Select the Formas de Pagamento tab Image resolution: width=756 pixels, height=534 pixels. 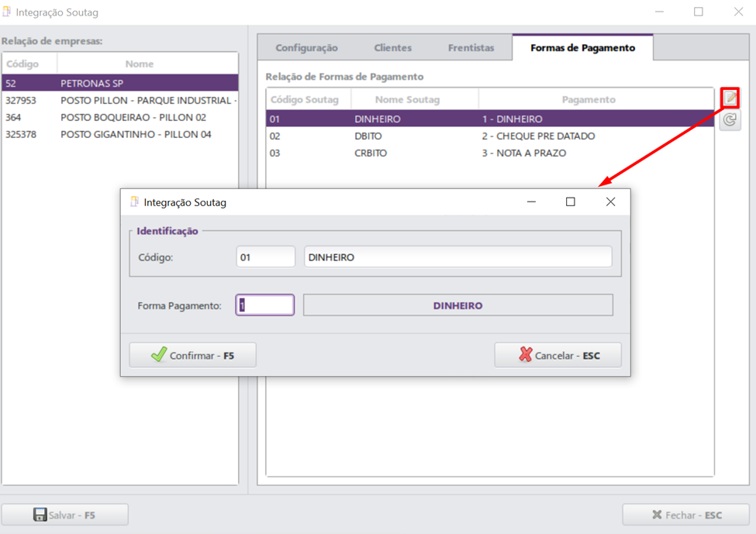click(582, 48)
